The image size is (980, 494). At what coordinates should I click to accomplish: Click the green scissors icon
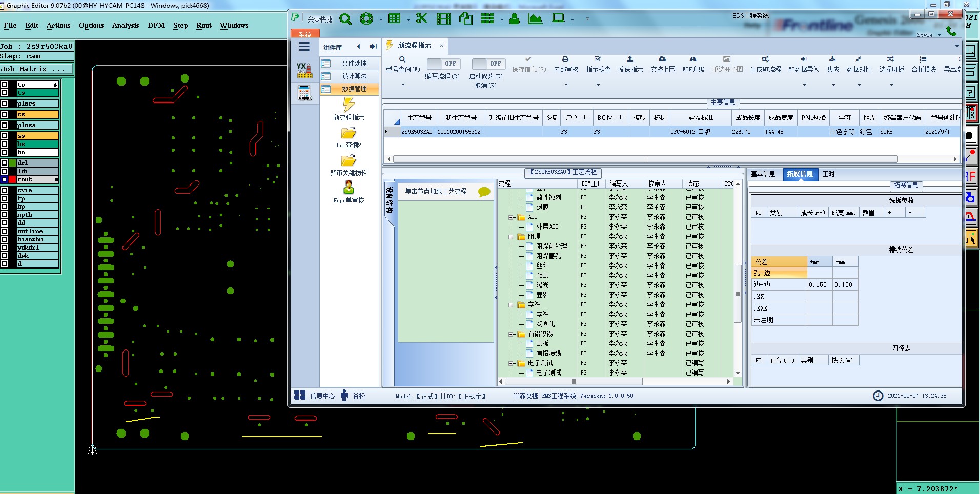(x=422, y=19)
